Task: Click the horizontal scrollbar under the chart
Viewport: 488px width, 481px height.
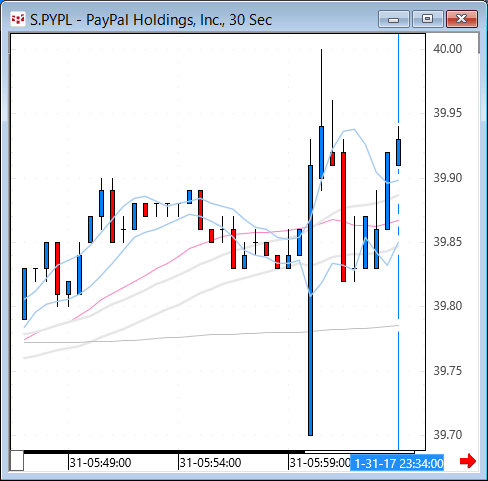Action: click(x=219, y=452)
